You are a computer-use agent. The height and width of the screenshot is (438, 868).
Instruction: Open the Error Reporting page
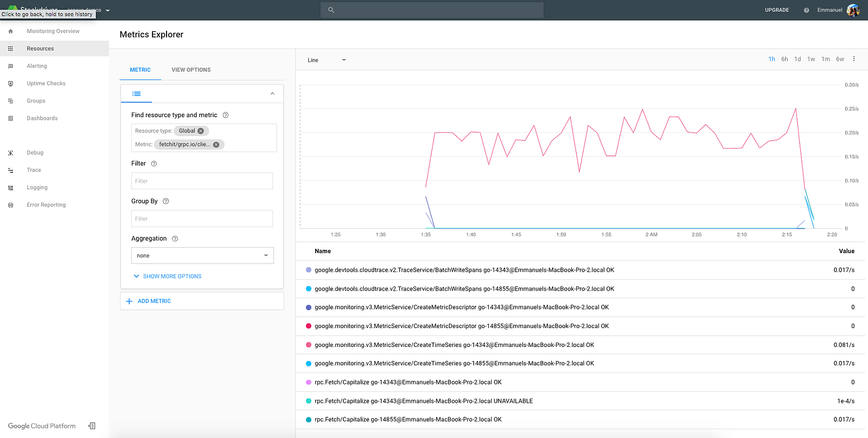coord(46,205)
